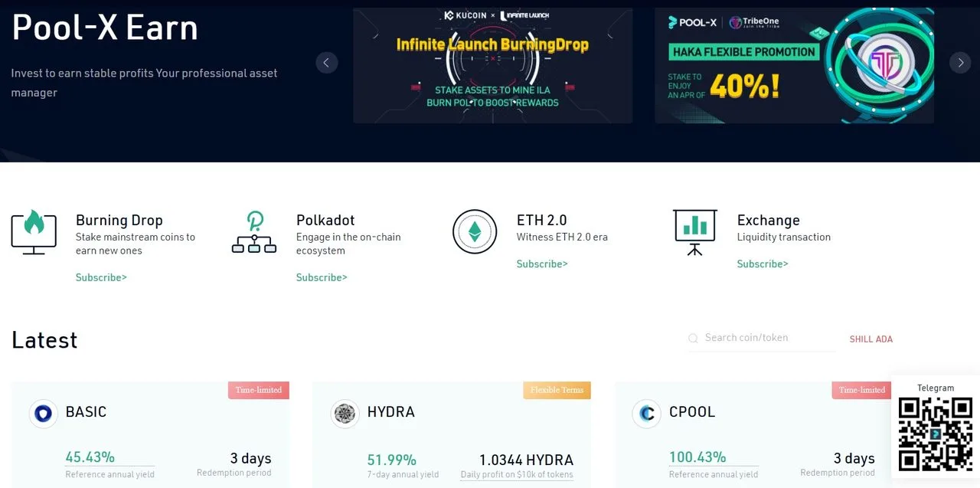Select the Polkadot network icon
This screenshot has height=488, width=980.
[253, 234]
